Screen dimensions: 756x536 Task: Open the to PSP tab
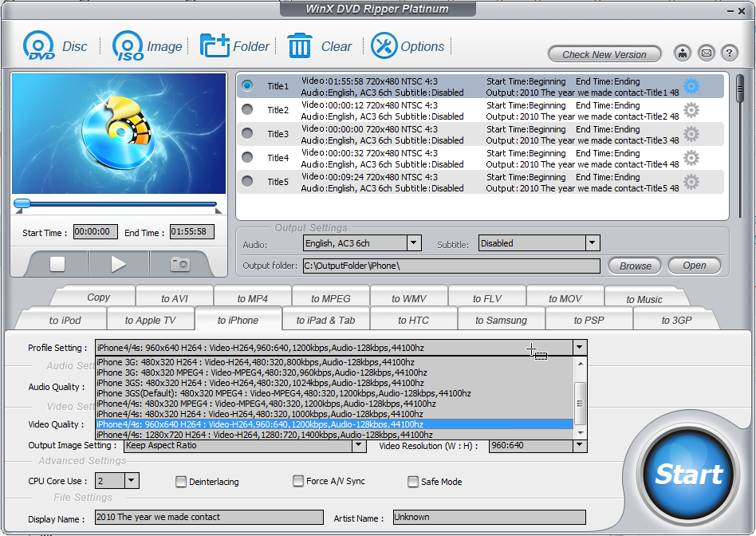pos(589,321)
